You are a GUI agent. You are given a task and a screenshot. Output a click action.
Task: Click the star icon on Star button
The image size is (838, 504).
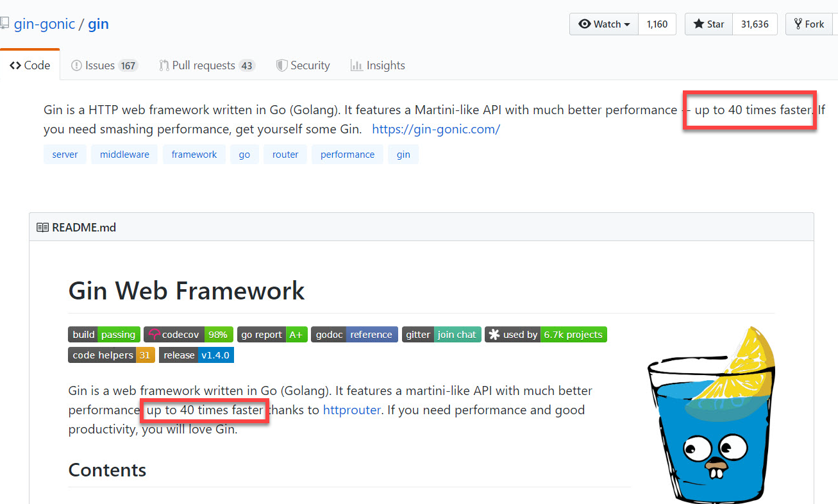click(698, 24)
